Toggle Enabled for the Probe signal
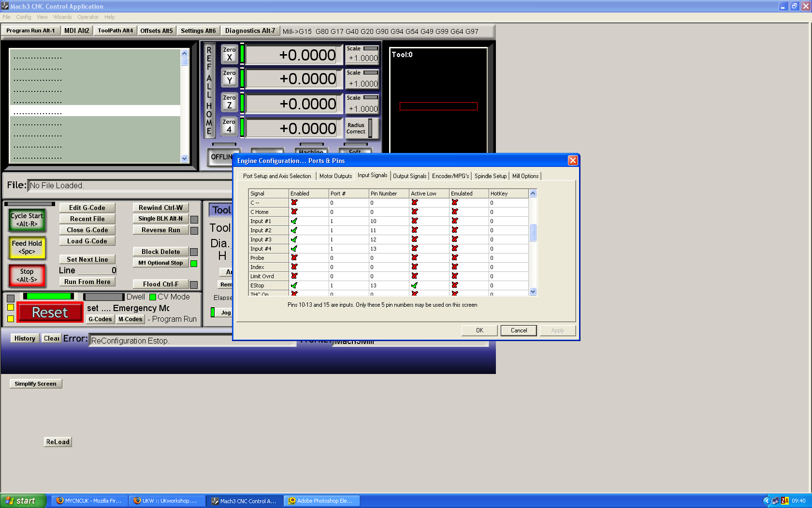 coord(294,258)
